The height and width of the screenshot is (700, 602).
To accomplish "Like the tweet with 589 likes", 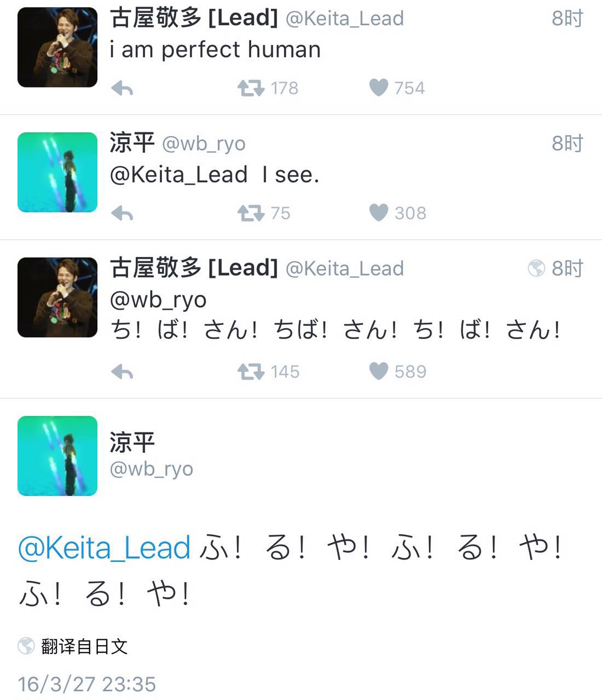I will pos(379,371).
